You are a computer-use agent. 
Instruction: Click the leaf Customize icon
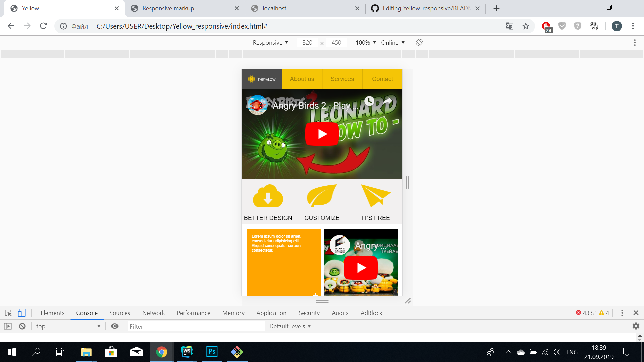322,196
